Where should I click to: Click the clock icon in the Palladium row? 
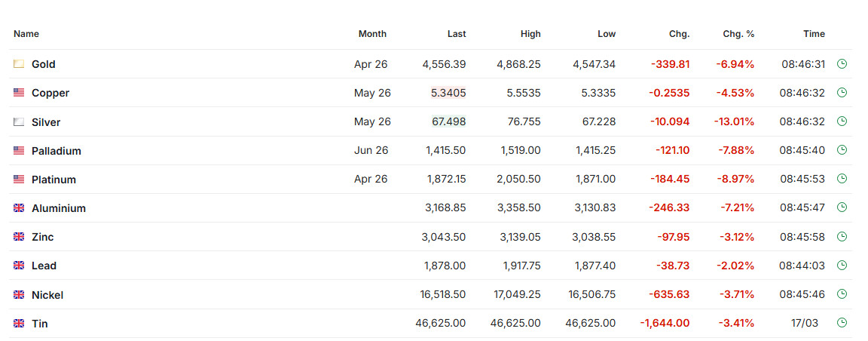click(842, 150)
